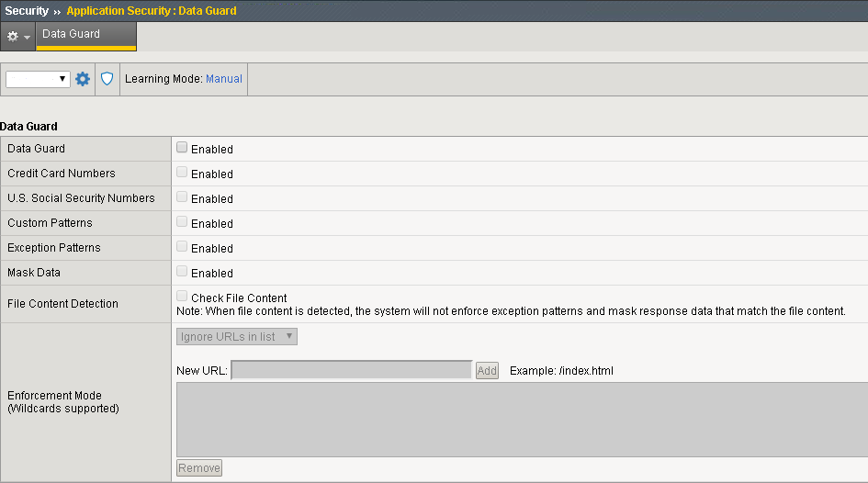The image size is (868, 483).
Task: Enable the Data Guard checkbox
Action: 182,147
